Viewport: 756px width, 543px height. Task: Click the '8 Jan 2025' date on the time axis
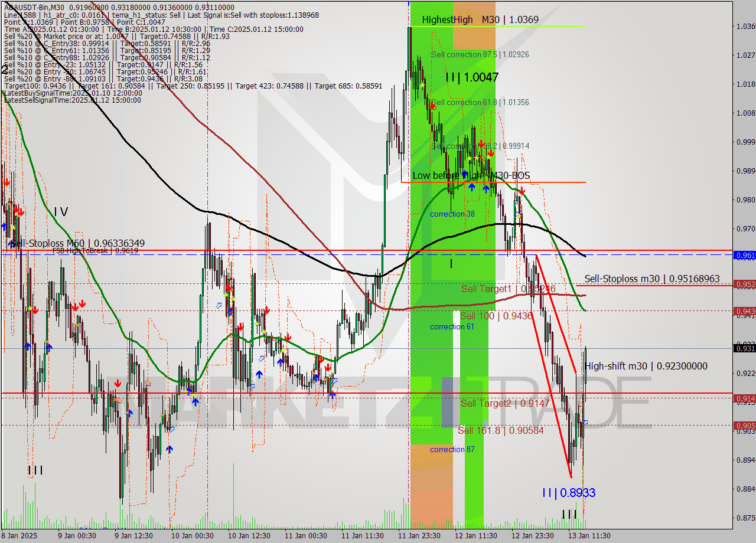tap(20, 535)
